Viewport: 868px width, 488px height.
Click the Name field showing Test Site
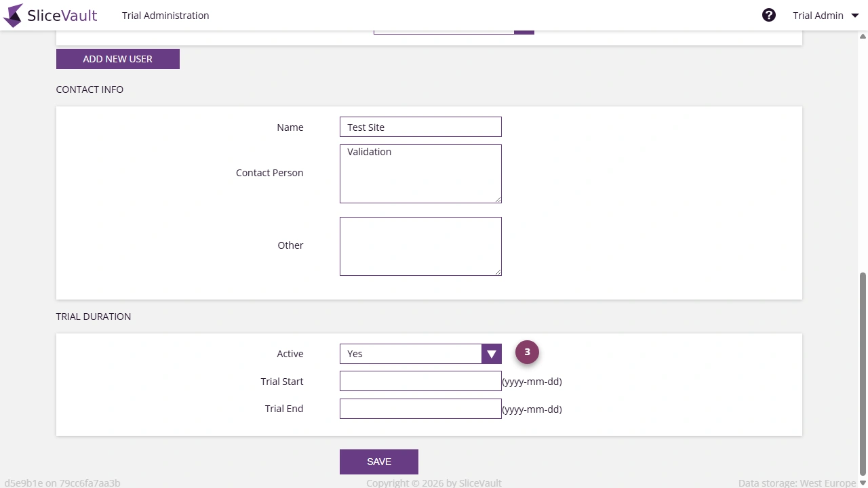420,127
